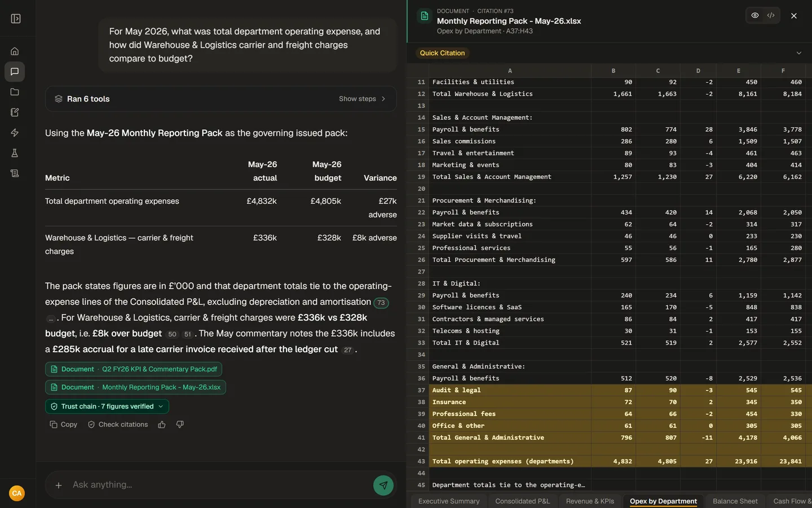The image size is (812, 508).
Task: Open the library stack icon in sidebar
Action: pyautogui.click(x=15, y=173)
